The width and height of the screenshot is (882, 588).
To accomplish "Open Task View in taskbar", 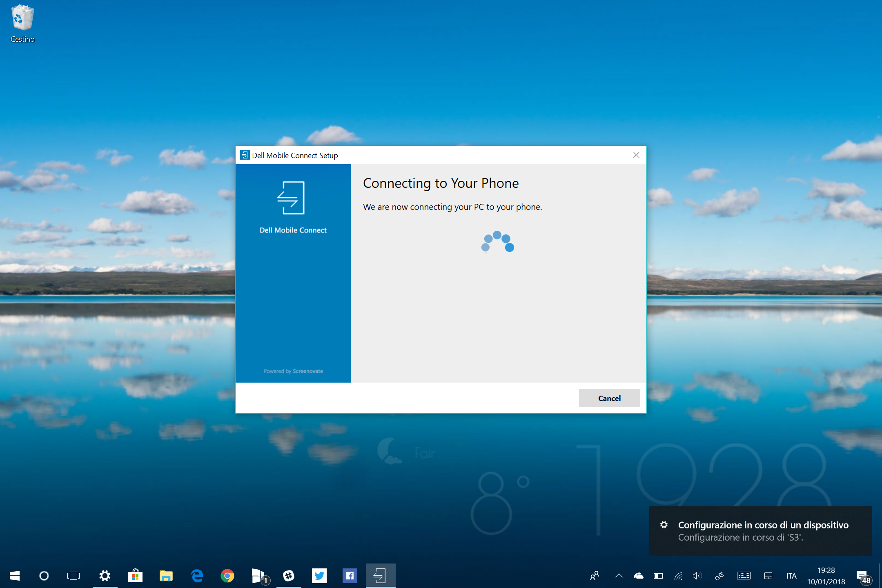I will click(x=73, y=576).
